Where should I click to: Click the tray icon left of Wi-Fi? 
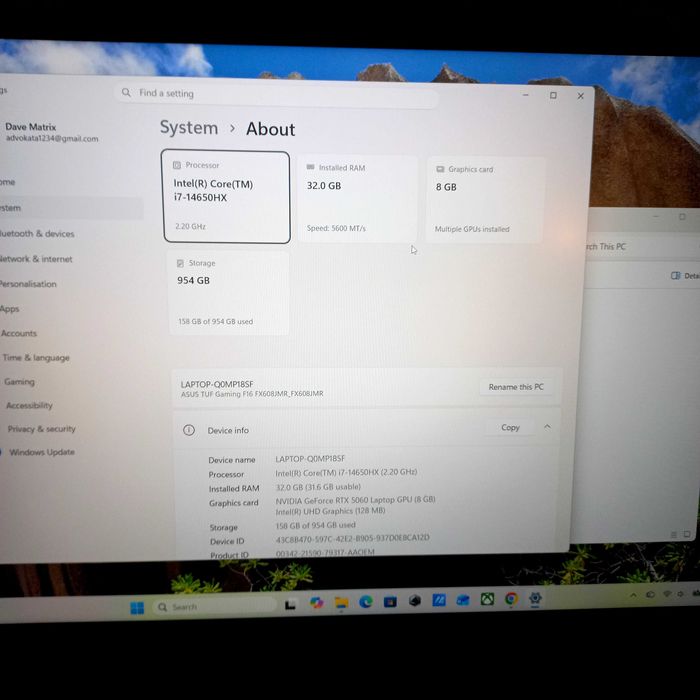point(651,595)
